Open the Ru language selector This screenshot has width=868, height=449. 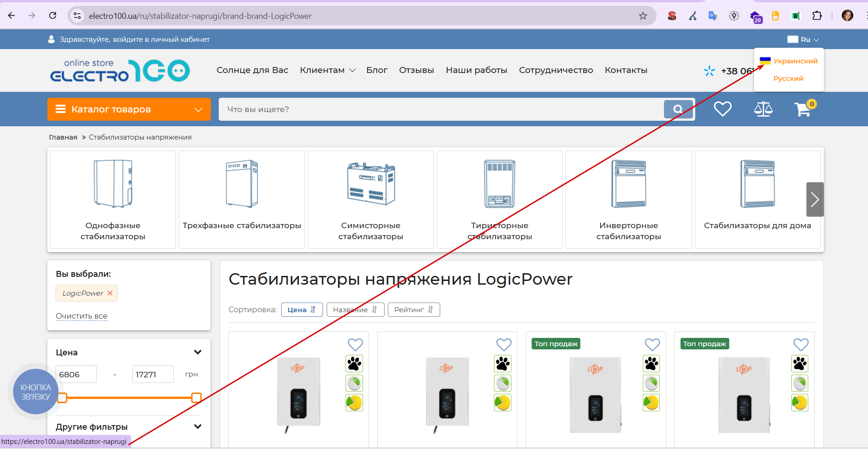803,39
